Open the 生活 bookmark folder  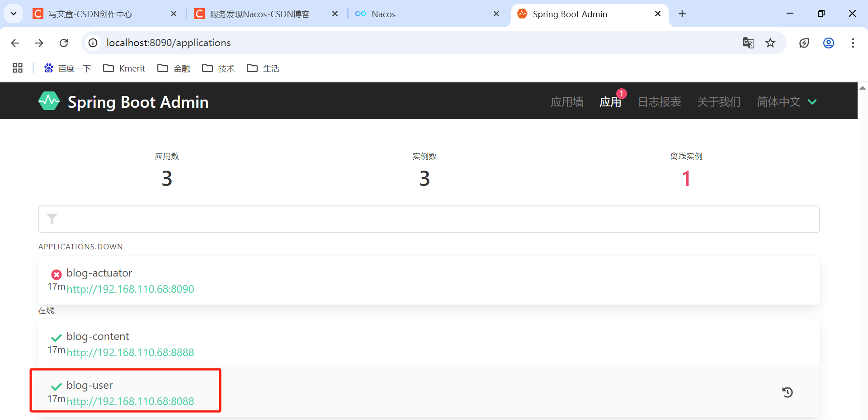tap(263, 68)
